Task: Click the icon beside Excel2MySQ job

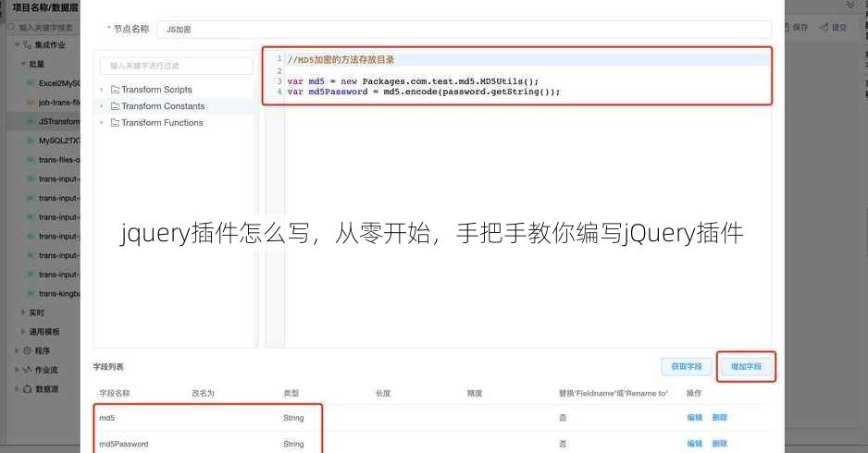Action: pyautogui.click(x=31, y=83)
